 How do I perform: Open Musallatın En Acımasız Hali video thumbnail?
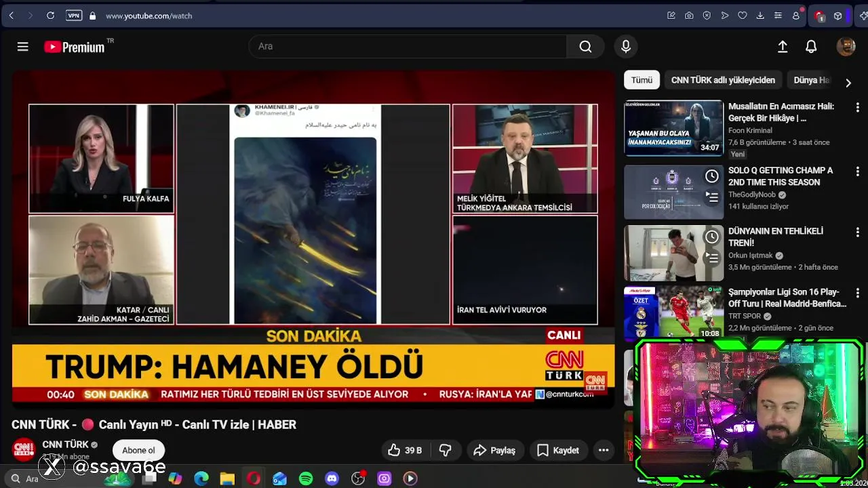(673, 128)
